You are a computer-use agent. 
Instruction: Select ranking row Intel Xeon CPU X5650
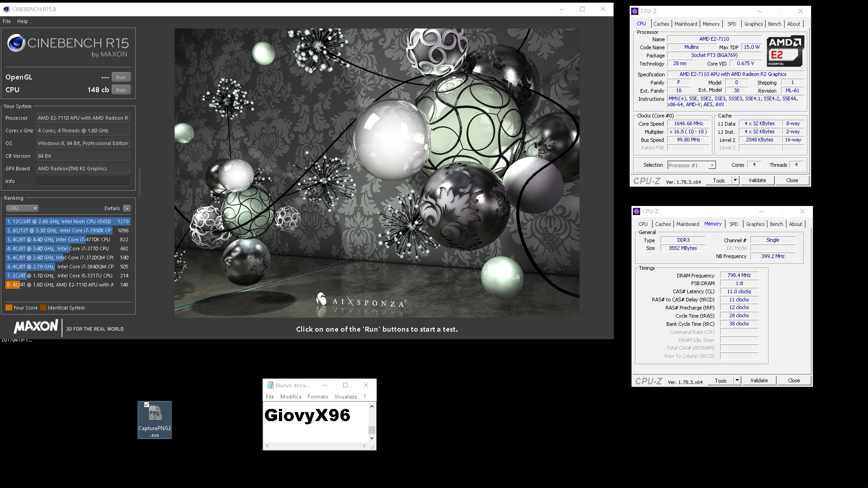pyautogui.click(x=68, y=221)
